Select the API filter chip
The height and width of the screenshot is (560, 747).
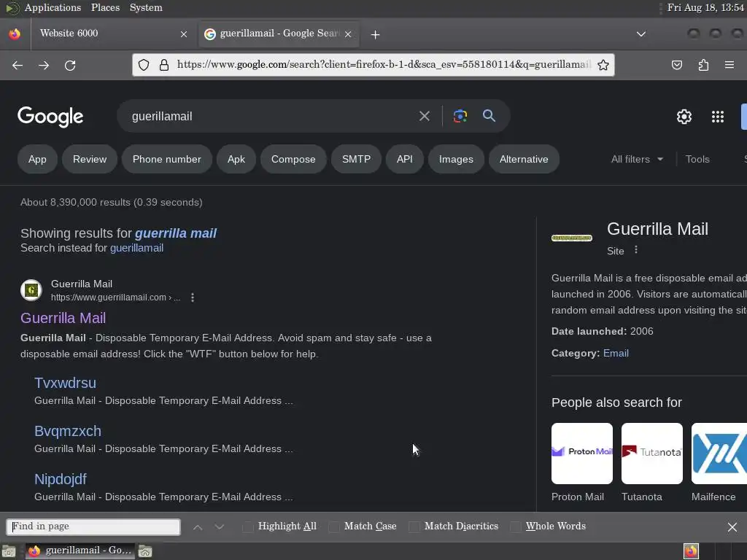point(404,159)
